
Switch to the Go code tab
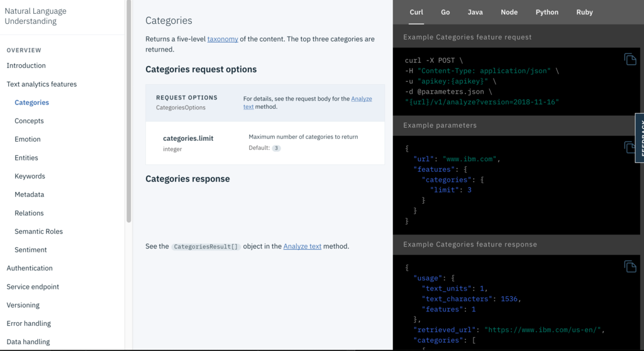point(445,12)
